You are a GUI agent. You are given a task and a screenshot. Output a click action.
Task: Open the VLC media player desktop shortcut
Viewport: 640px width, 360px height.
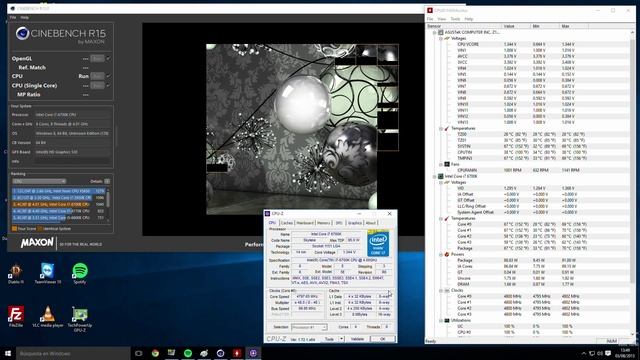(x=48, y=317)
